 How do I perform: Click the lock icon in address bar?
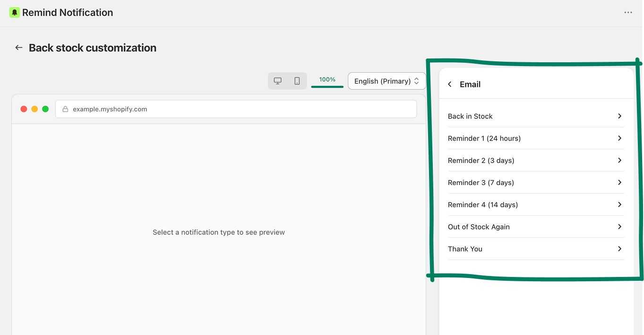click(66, 109)
